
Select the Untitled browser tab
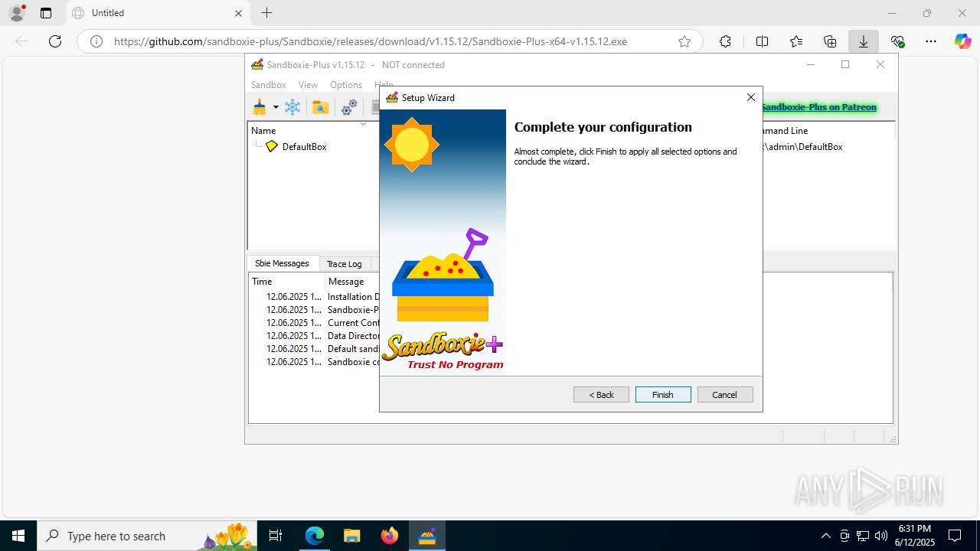(x=157, y=13)
